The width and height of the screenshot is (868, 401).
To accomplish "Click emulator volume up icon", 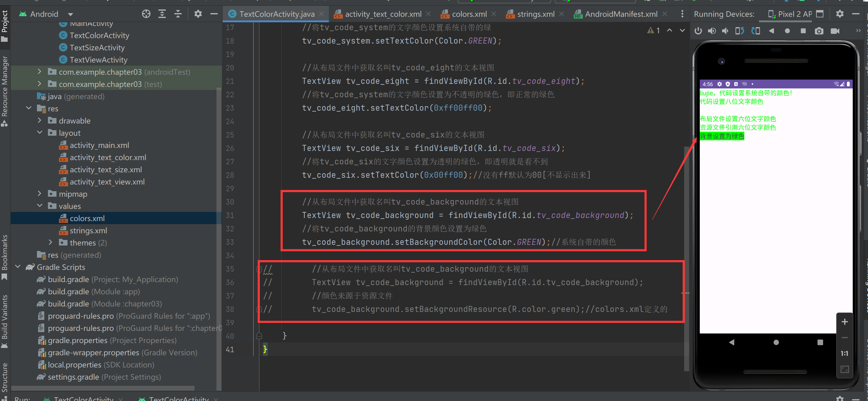I will pos(712,31).
